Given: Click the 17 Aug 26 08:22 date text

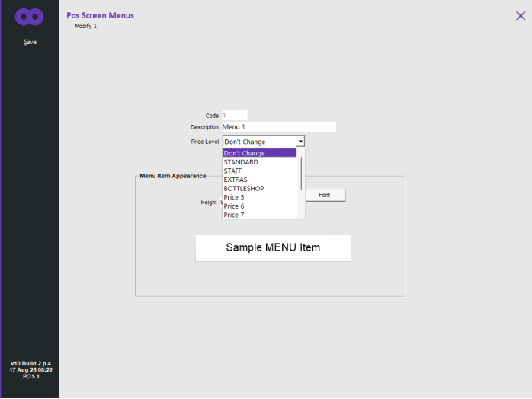Looking at the screenshot, I should 31,370.
